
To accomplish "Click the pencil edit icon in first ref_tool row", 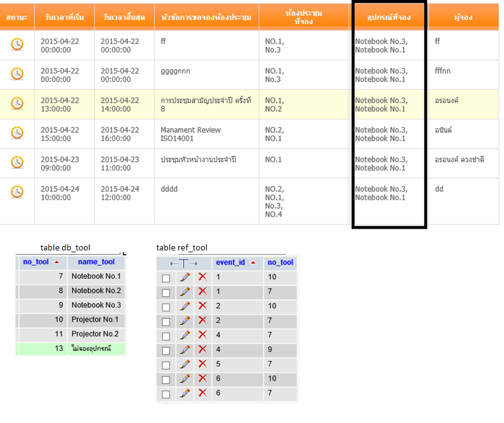I will [x=185, y=278].
